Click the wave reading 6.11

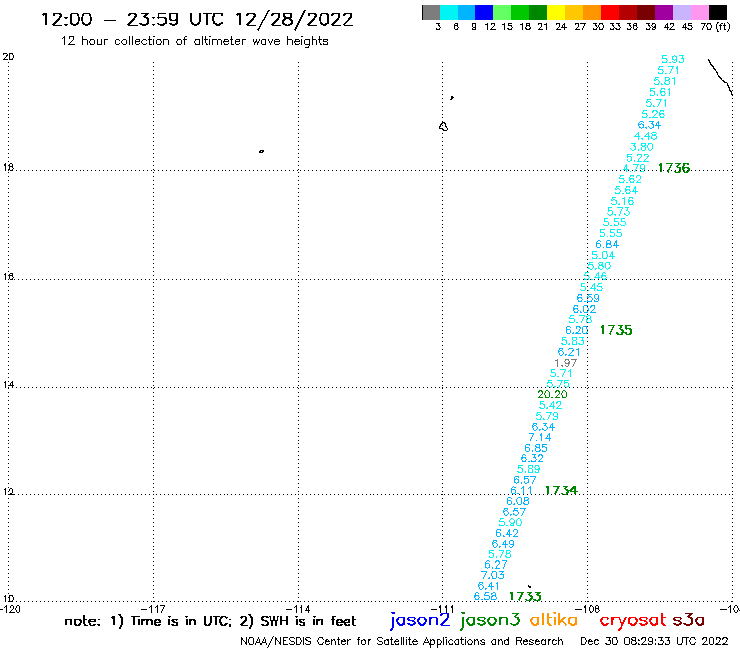click(521, 491)
